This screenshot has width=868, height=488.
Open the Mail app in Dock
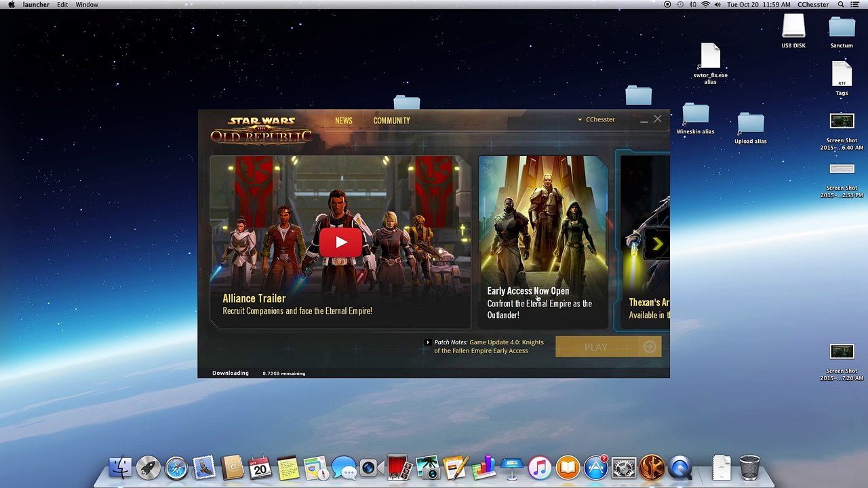coord(204,467)
